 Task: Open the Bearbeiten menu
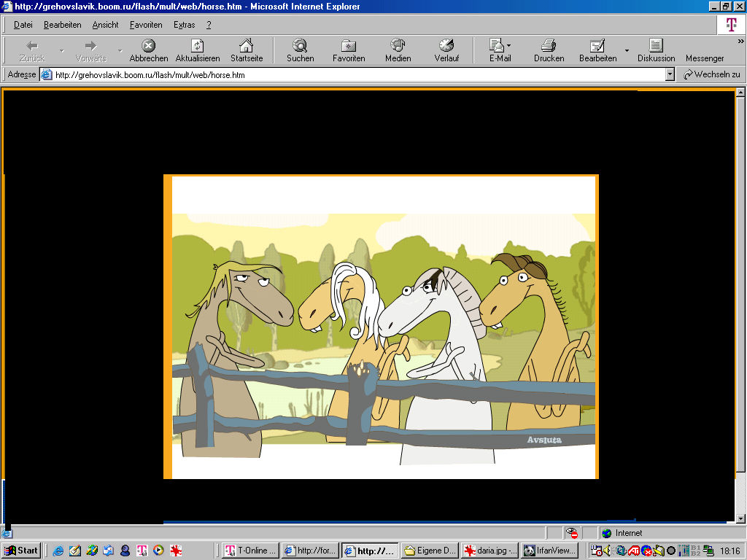tap(63, 25)
